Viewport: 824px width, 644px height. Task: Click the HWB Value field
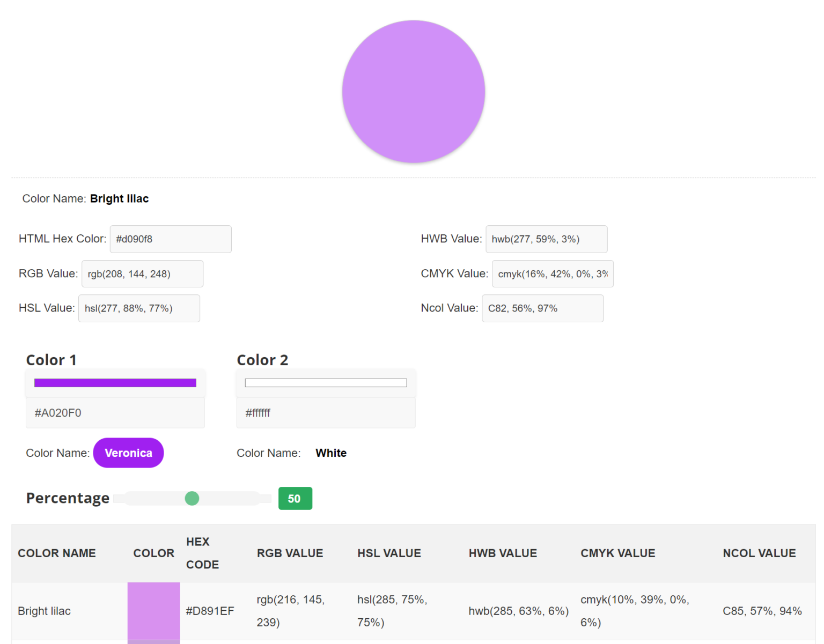pos(546,239)
